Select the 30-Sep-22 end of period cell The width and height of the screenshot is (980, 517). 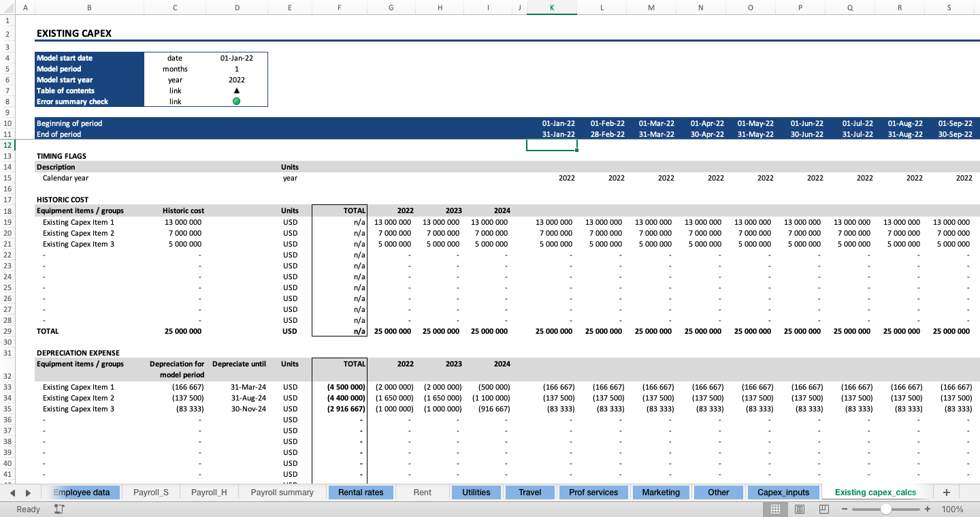coord(955,134)
